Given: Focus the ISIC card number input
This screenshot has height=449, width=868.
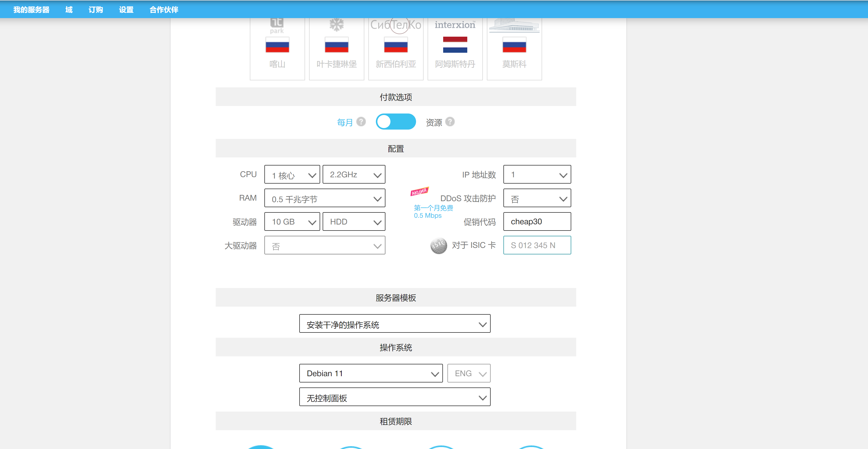Looking at the screenshot, I should click(x=537, y=245).
